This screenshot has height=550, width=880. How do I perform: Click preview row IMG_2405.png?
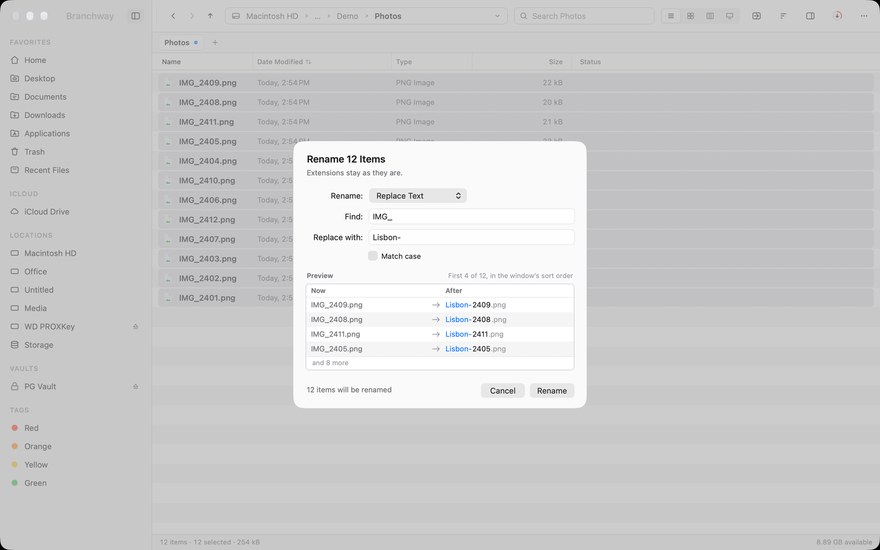(440, 349)
